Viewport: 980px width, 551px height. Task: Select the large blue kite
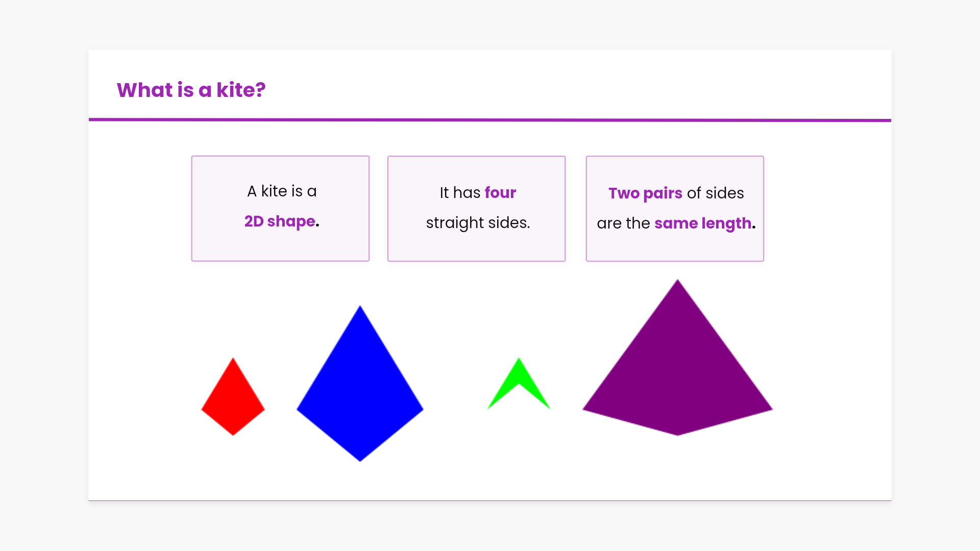point(360,393)
